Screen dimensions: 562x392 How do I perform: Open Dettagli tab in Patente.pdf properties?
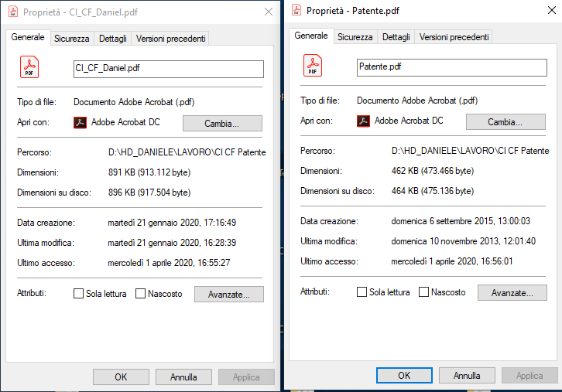(x=396, y=37)
